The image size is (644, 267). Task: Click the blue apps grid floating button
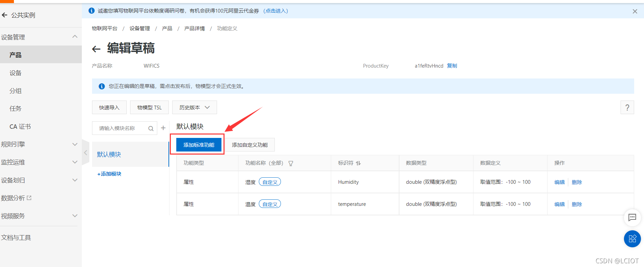click(x=632, y=239)
